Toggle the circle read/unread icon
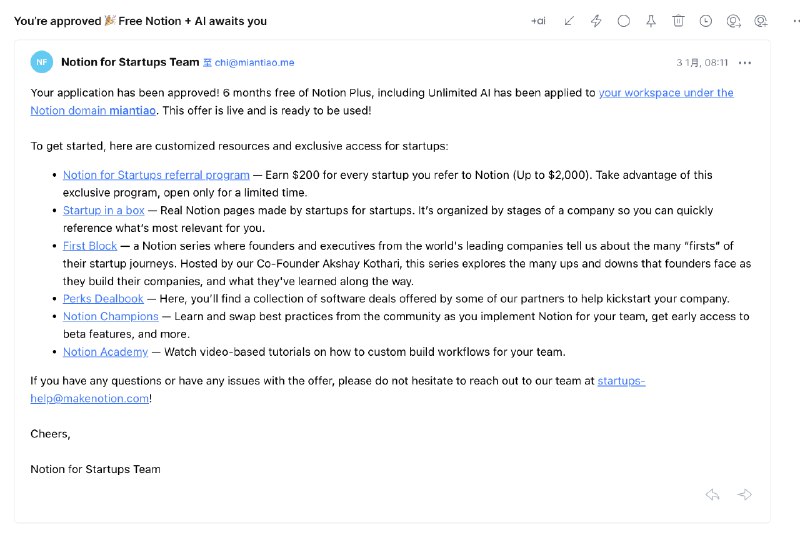The width and height of the screenshot is (800, 542). [x=624, y=21]
